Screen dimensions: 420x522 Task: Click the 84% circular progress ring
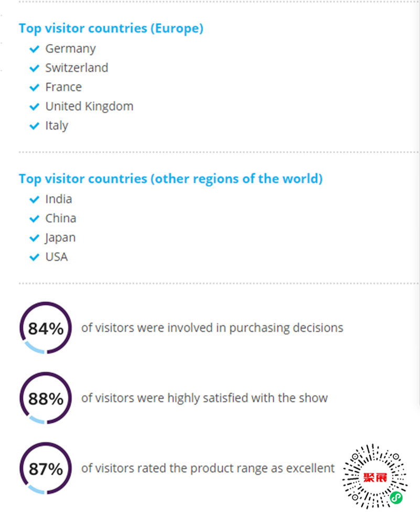point(46,328)
